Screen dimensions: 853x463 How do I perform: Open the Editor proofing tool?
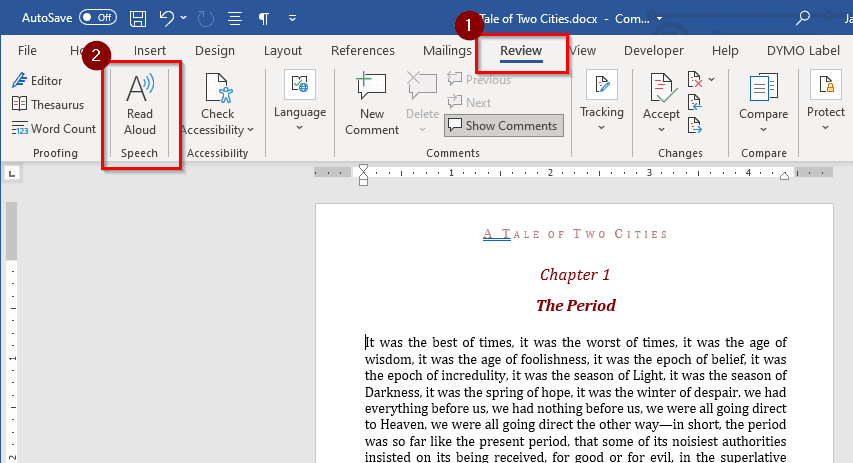[x=37, y=81]
